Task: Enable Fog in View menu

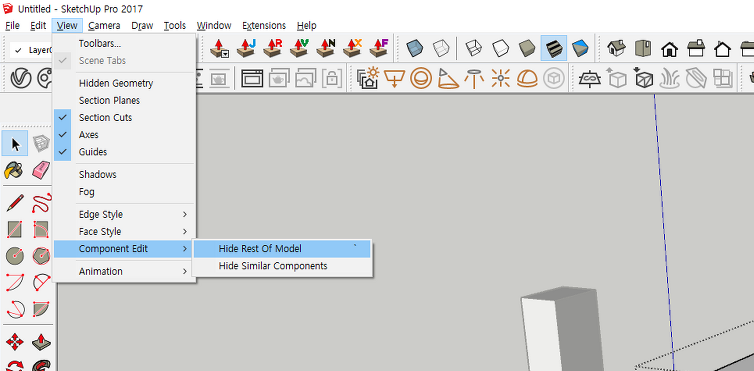Action: tap(125, 192)
